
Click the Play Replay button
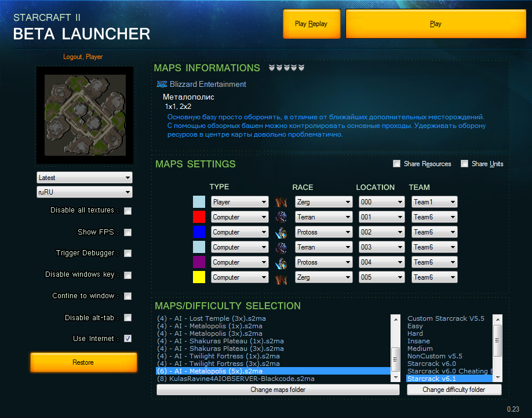311,24
